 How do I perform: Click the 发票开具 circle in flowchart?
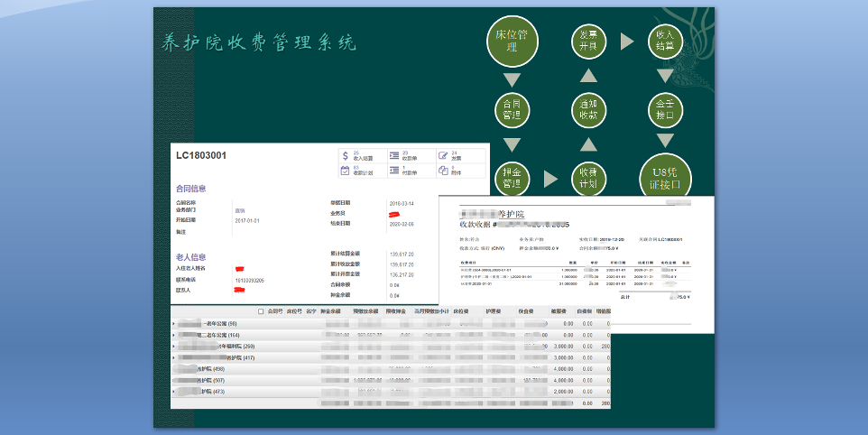click(x=588, y=41)
